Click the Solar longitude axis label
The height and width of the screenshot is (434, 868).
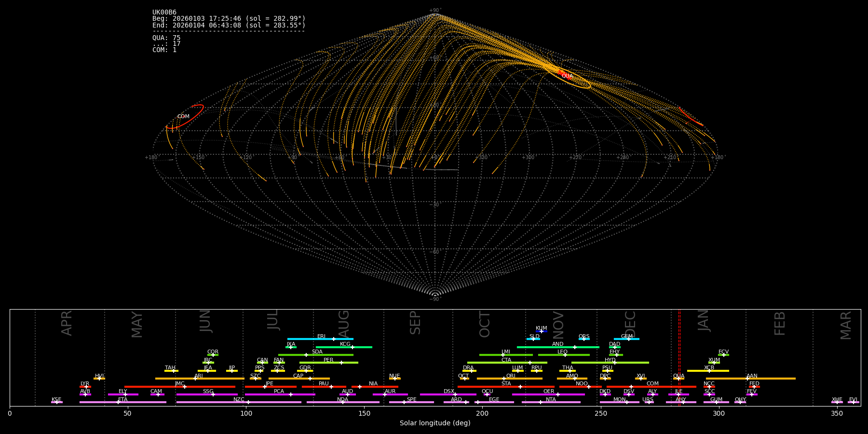pyautogui.click(x=435, y=423)
